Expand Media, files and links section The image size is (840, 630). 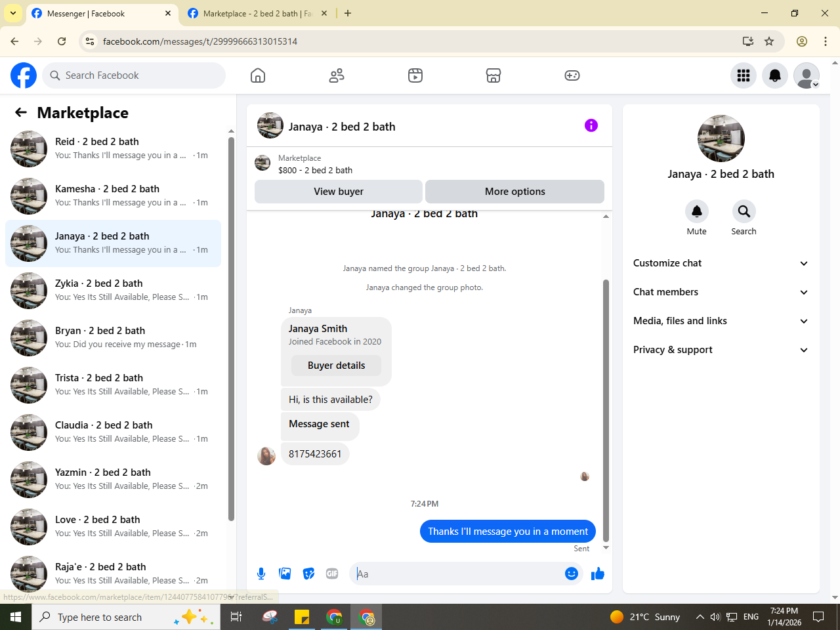721,321
